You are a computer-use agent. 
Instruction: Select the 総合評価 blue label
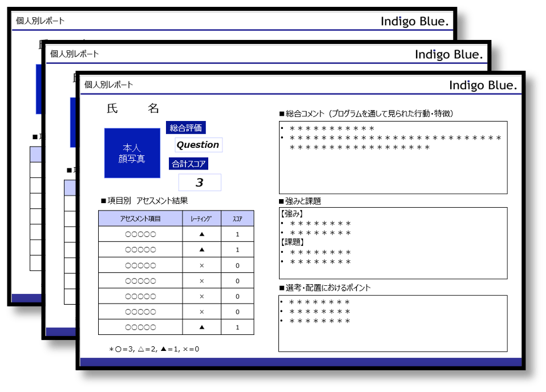click(186, 128)
